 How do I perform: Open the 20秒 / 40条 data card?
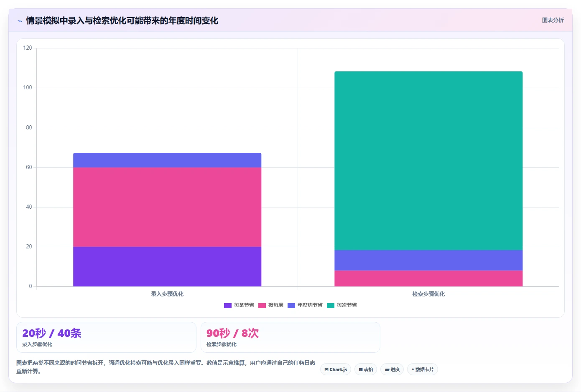coord(106,337)
